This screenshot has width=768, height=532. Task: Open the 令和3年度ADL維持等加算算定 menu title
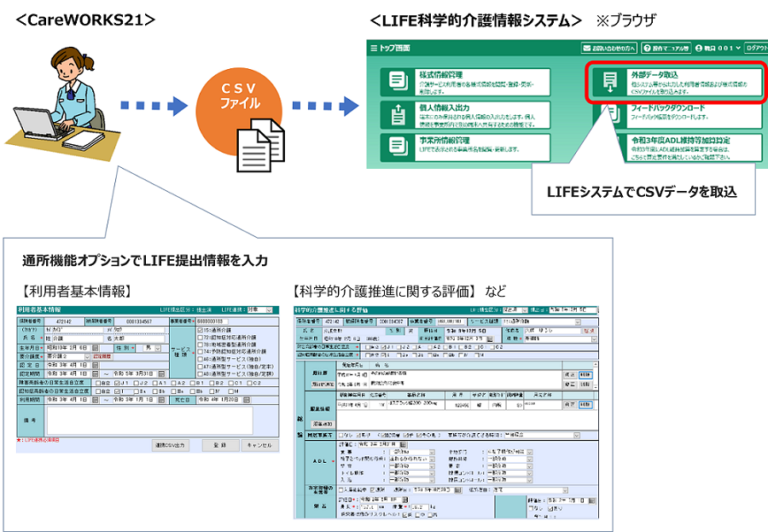(x=680, y=140)
